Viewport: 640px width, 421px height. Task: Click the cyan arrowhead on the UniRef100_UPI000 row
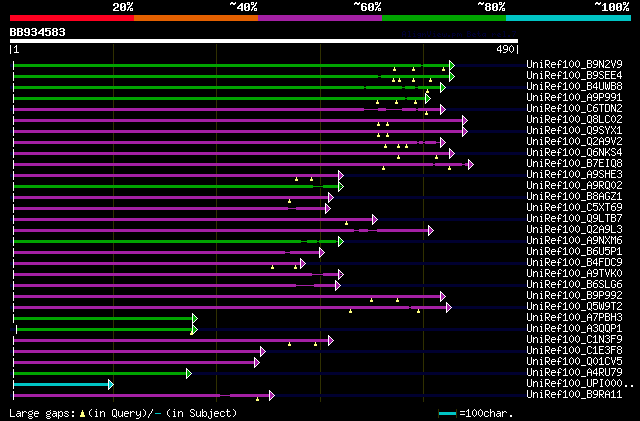click(x=111, y=385)
